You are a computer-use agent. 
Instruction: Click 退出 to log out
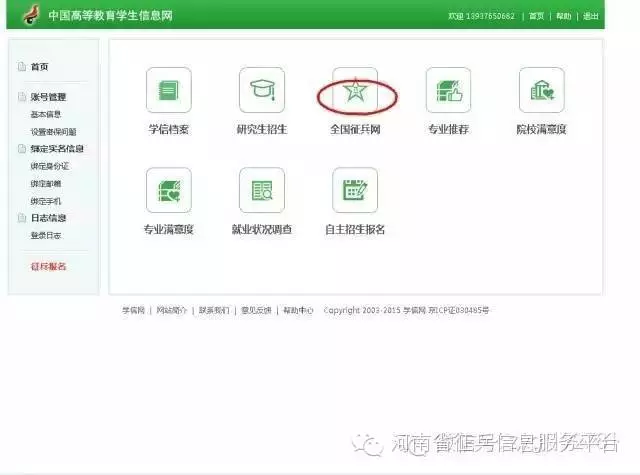591,16
